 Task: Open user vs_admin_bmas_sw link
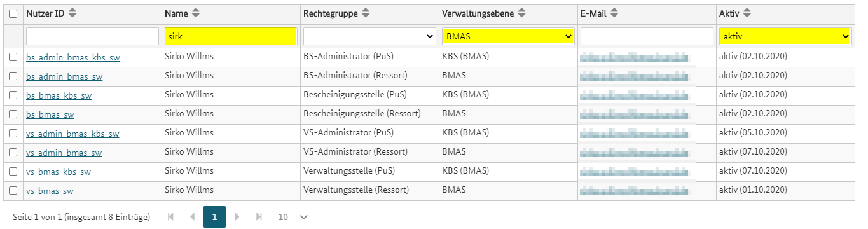64,153
